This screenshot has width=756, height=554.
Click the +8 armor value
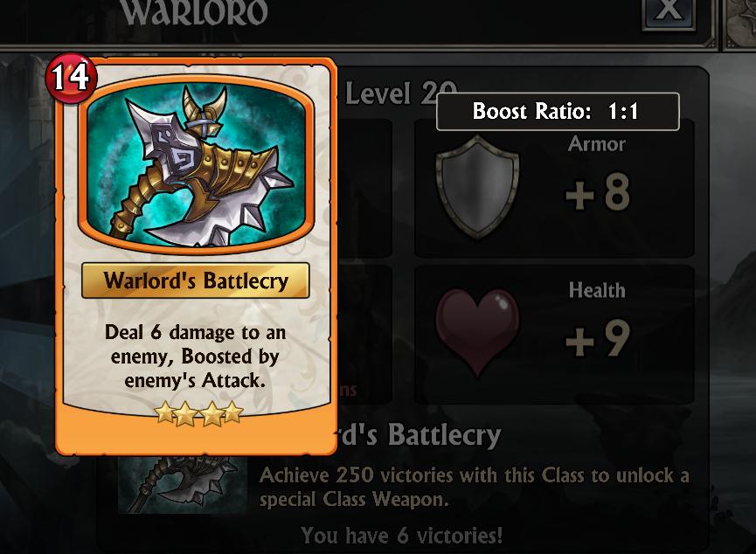click(598, 192)
